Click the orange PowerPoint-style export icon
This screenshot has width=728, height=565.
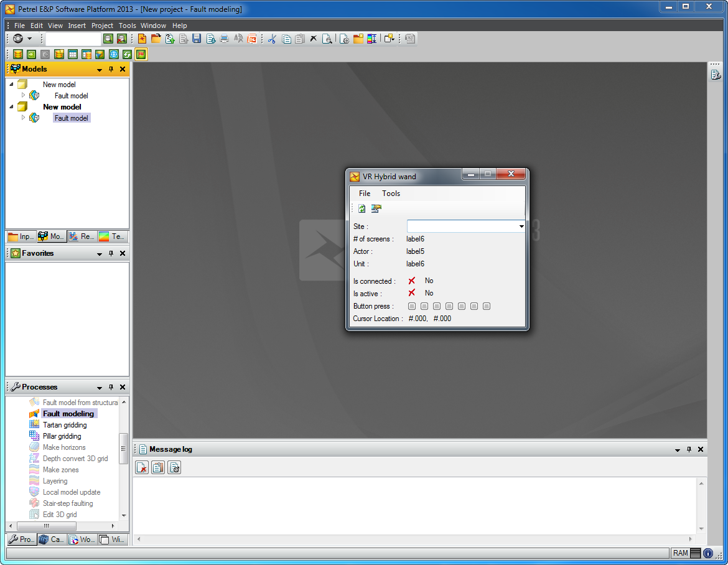tap(252, 39)
